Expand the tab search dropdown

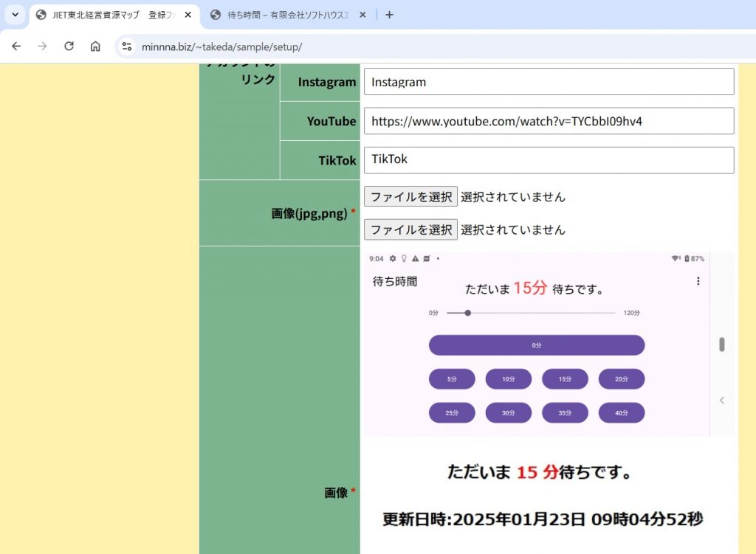pyautogui.click(x=15, y=15)
